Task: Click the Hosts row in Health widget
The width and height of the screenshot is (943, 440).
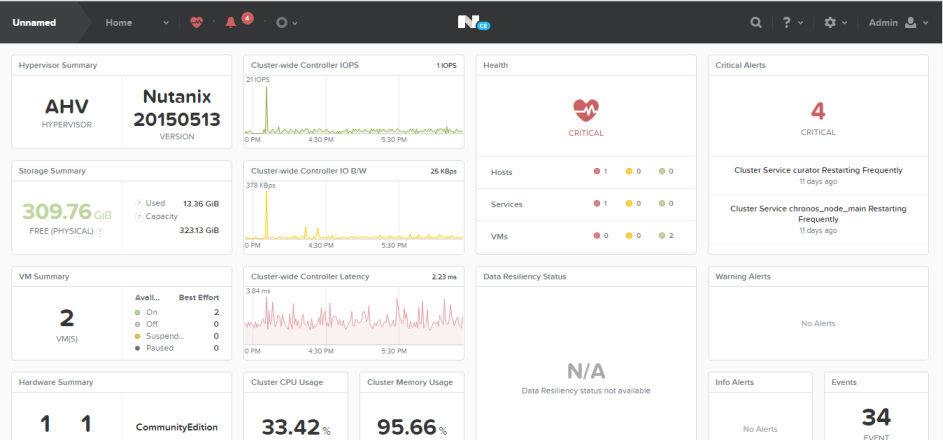Action: [586, 171]
